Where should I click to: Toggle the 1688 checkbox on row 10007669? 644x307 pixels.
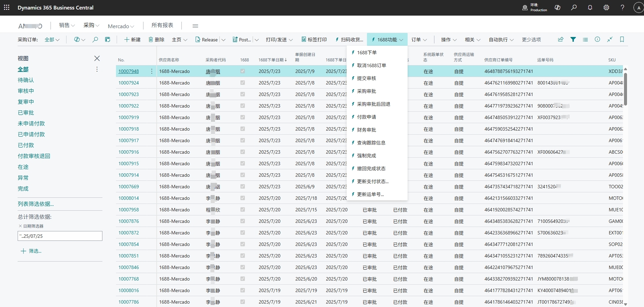[x=242, y=186]
